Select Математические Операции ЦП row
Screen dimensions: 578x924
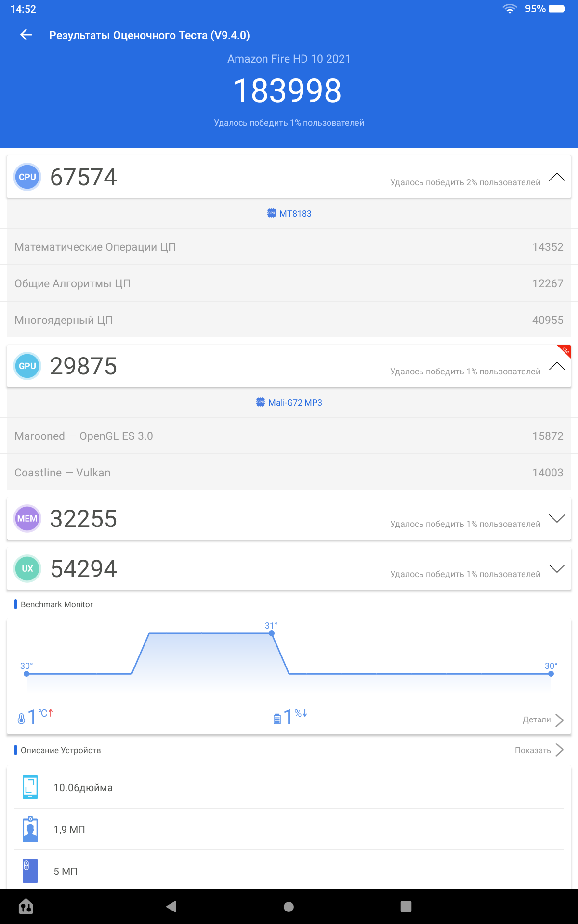coord(289,247)
